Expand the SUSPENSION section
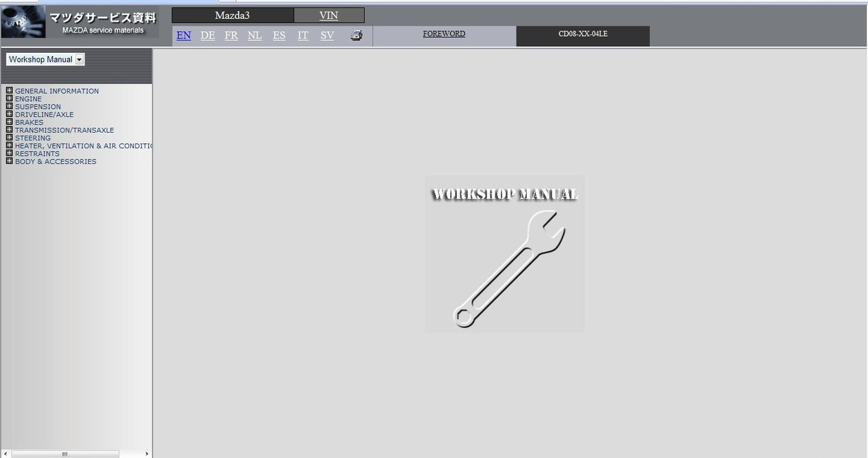Screen dimensions: 868x458 pos(9,106)
